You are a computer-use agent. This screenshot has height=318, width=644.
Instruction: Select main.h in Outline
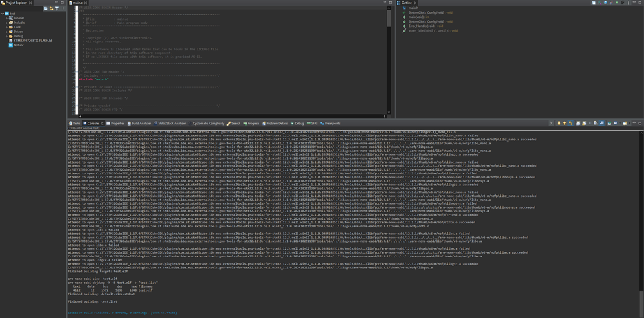[413, 8]
